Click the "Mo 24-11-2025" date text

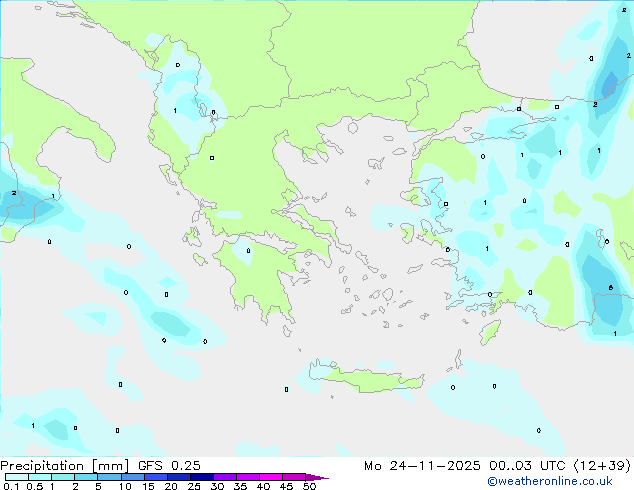click(x=422, y=466)
